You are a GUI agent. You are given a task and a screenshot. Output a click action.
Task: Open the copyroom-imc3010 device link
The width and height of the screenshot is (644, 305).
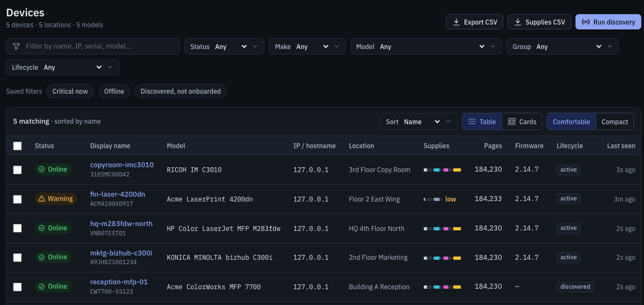[x=122, y=165]
